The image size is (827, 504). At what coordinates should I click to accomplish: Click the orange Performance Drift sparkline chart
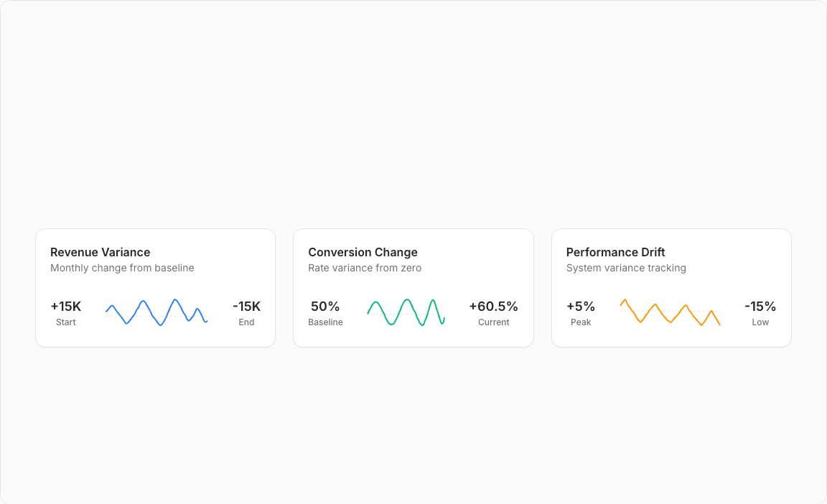point(670,312)
